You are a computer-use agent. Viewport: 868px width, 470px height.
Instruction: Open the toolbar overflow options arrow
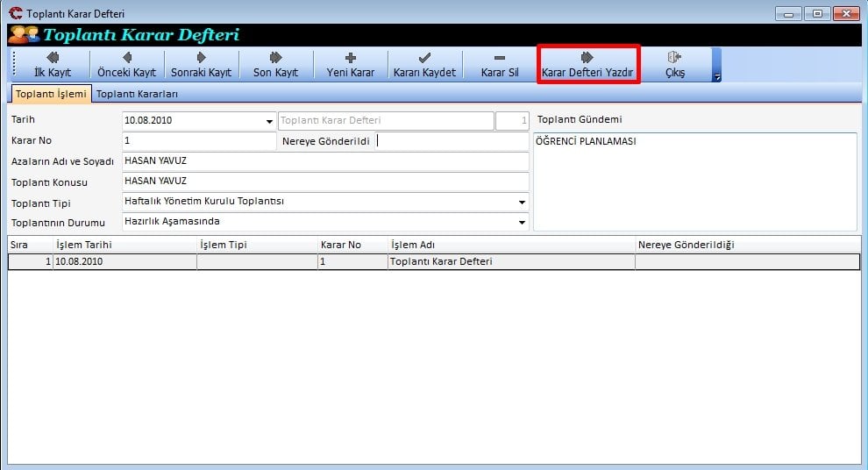click(716, 77)
